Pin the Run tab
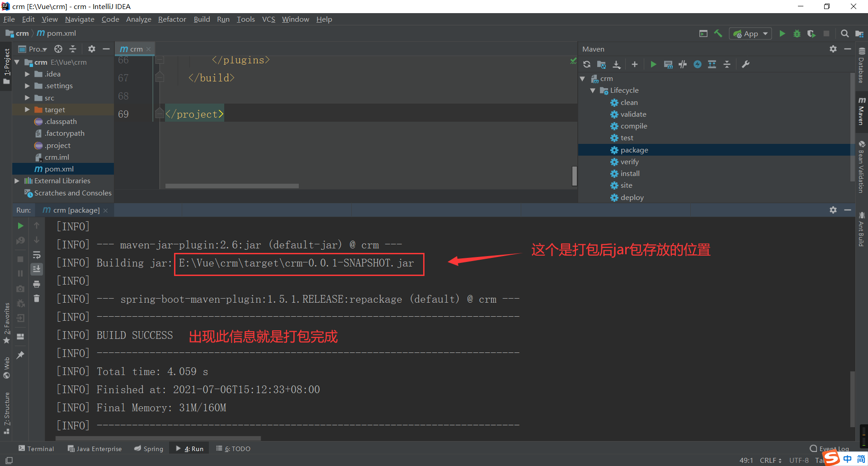The height and width of the screenshot is (466, 868). coord(20,355)
